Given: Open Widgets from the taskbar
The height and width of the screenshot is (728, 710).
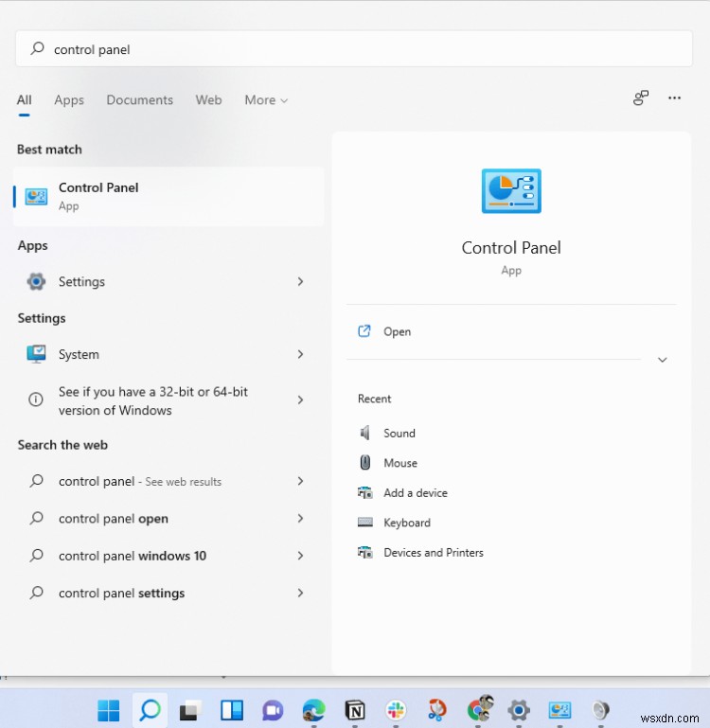Looking at the screenshot, I should [x=232, y=710].
